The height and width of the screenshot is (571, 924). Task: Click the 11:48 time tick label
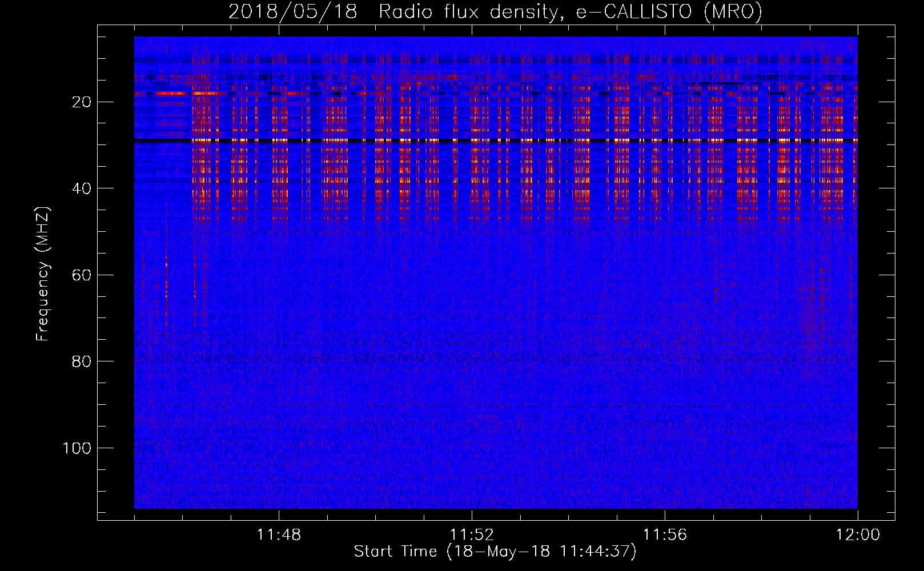point(279,535)
